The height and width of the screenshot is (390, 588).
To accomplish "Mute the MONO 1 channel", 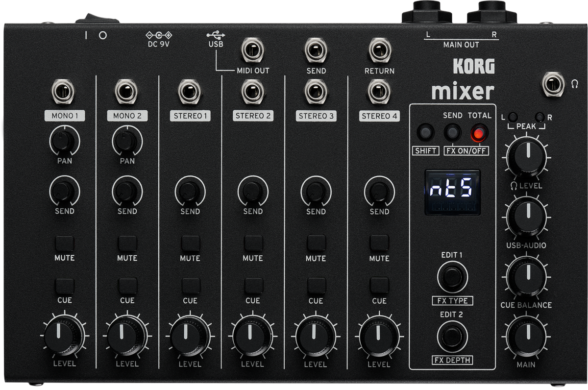I will pos(64,244).
